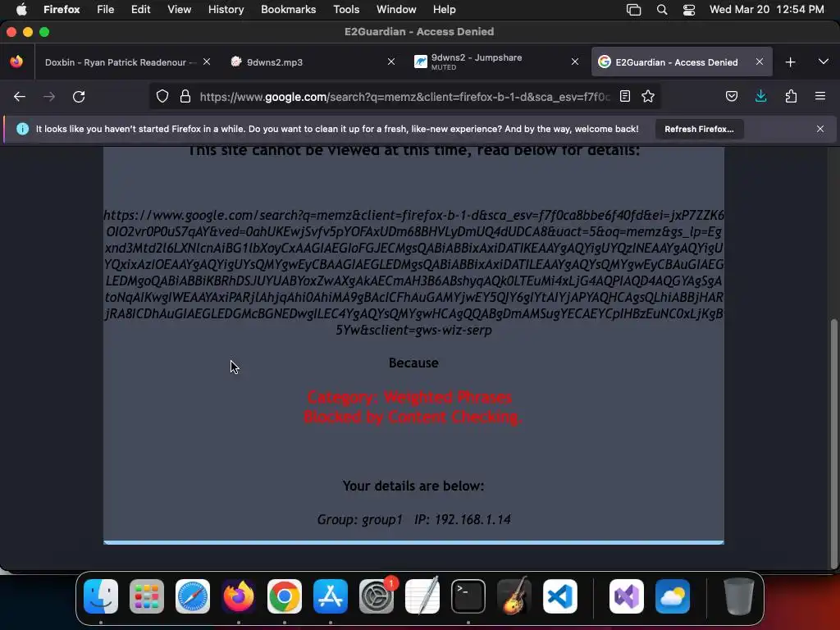Launch GarageBand from the dock
Image resolution: width=840 pixels, height=630 pixels.
tap(514, 596)
